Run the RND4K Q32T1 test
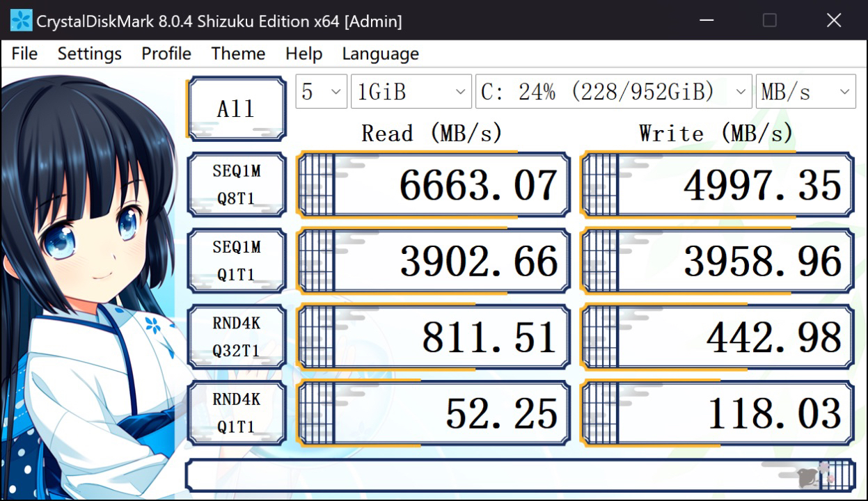 pyautogui.click(x=236, y=337)
